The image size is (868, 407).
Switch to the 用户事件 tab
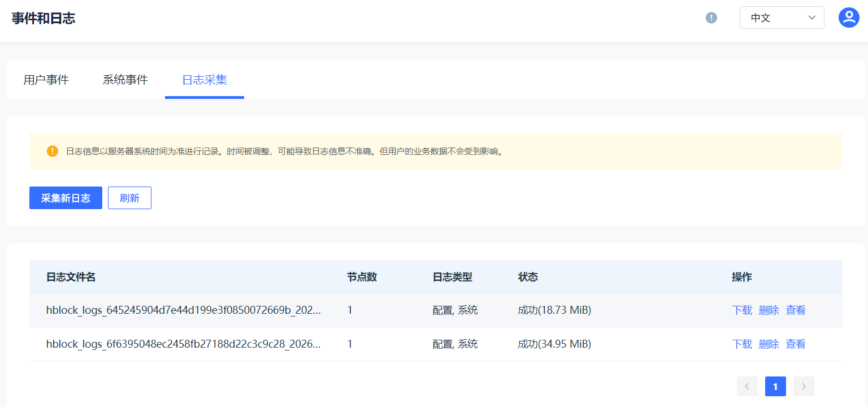[x=46, y=80]
